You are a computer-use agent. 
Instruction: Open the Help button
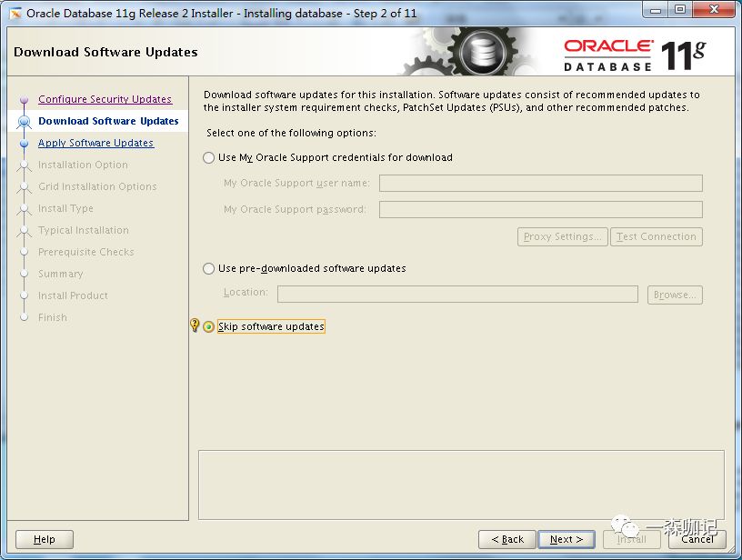click(x=45, y=539)
